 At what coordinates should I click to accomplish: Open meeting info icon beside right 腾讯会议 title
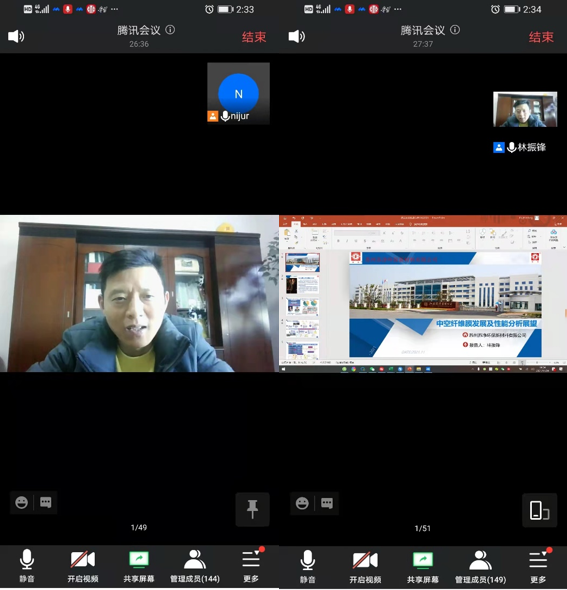455,30
